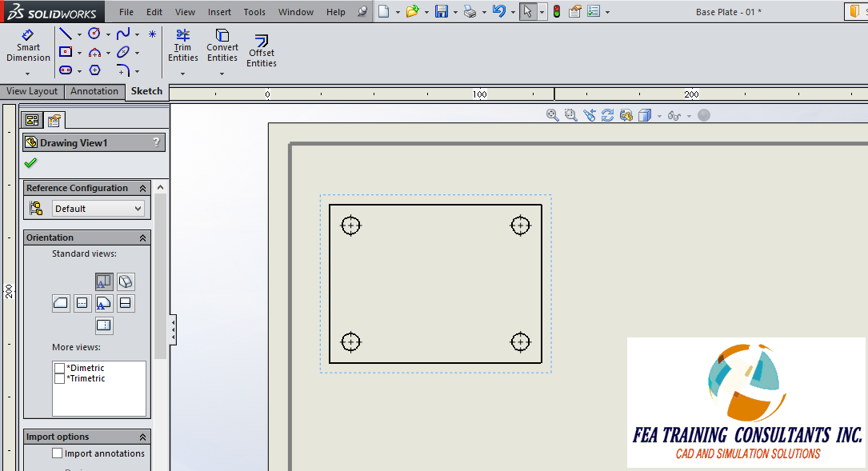868x471 pixels.
Task: Enable the Import annotations checkbox
Action: pos(57,453)
